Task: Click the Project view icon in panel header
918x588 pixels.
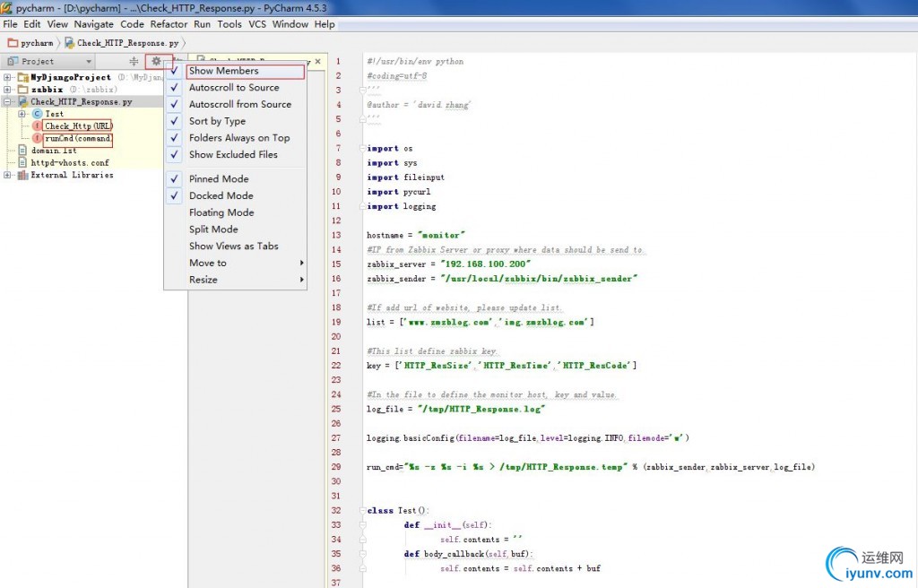Action: (13, 61)
